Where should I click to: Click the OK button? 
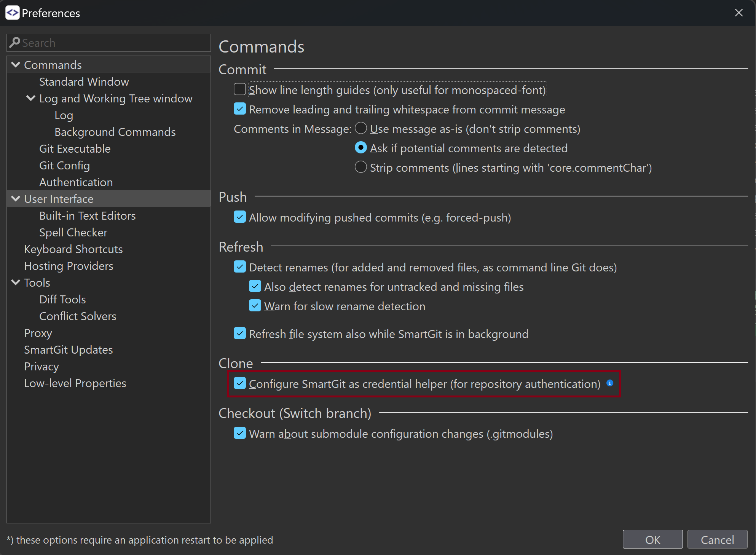coord(652,539)
